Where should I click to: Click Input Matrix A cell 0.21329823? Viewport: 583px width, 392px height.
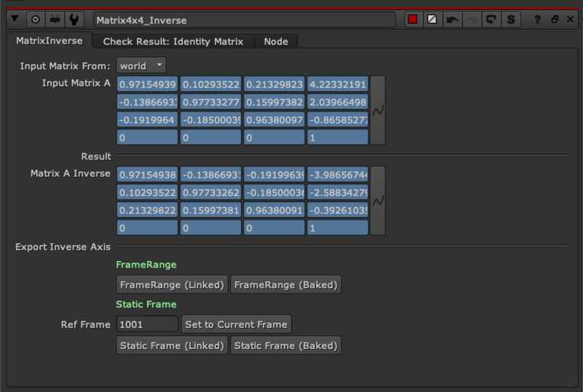coord(274,85)
